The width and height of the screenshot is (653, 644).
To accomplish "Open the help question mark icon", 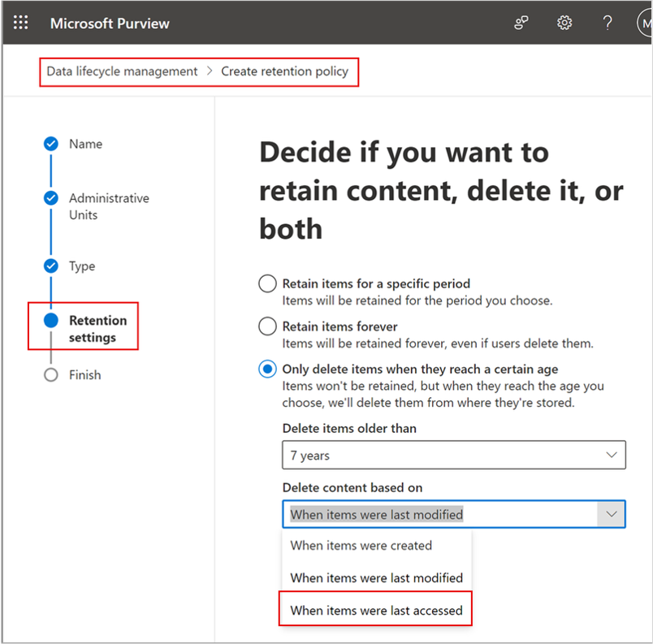I will pyautogui.click(x=608, y=23).
